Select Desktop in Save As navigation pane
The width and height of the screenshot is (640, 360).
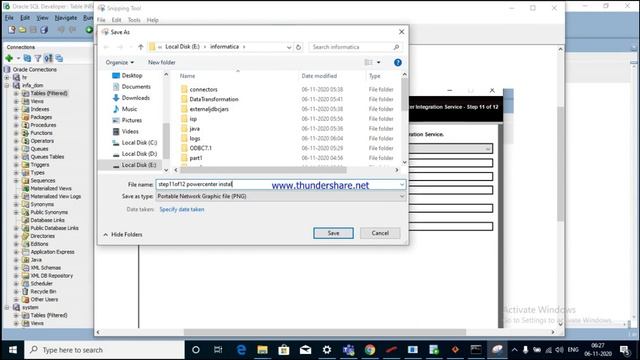[x=127, y=76]
